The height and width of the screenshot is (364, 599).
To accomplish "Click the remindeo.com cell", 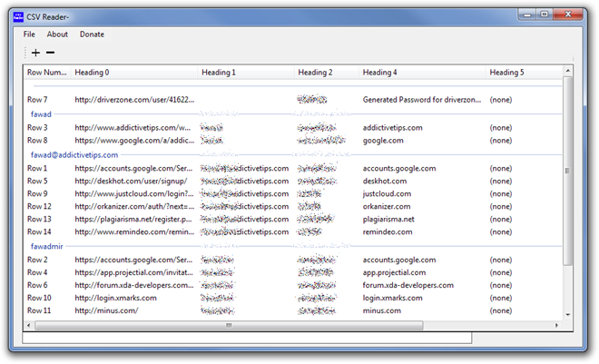I will [388, 231].
